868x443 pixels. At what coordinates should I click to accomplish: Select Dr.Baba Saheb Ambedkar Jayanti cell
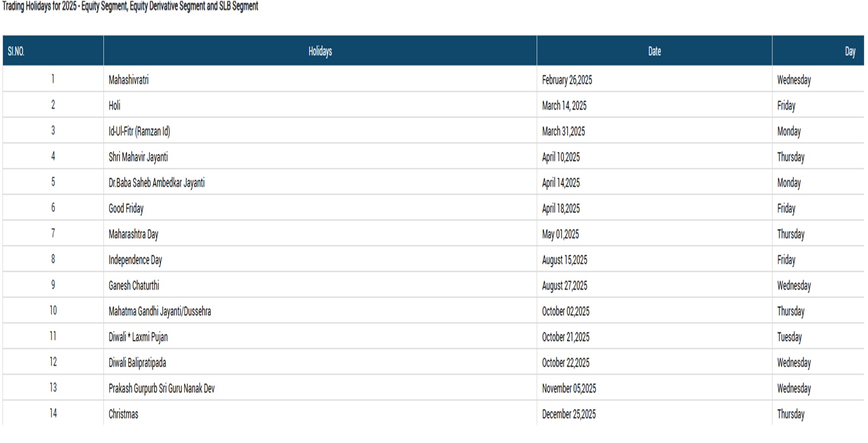pyautogui.click(x=157, y=183)
